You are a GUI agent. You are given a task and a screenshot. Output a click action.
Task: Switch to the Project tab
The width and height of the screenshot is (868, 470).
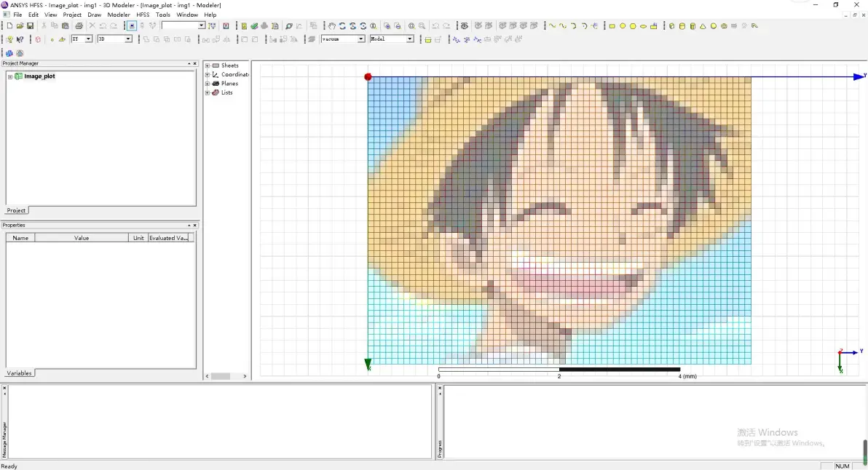16,211
